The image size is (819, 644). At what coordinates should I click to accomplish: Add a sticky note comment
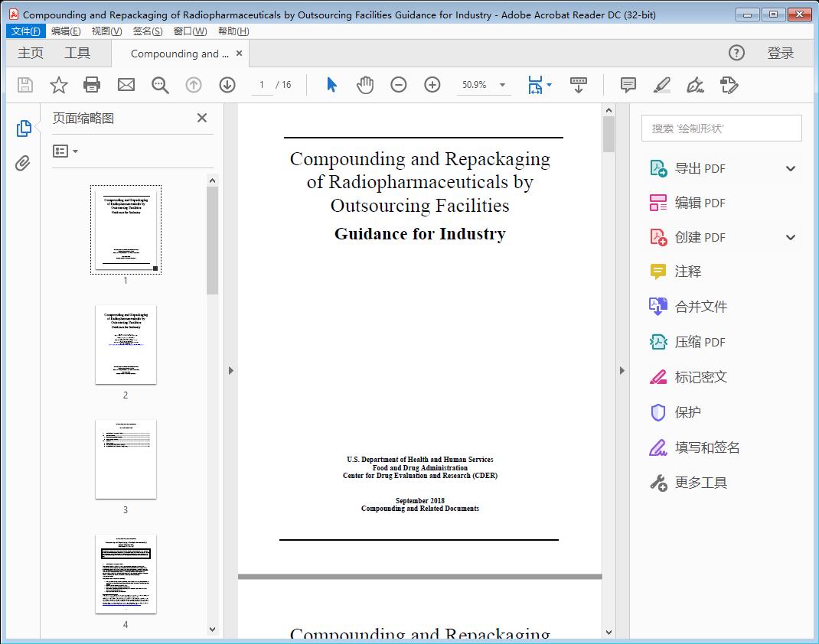627,85
